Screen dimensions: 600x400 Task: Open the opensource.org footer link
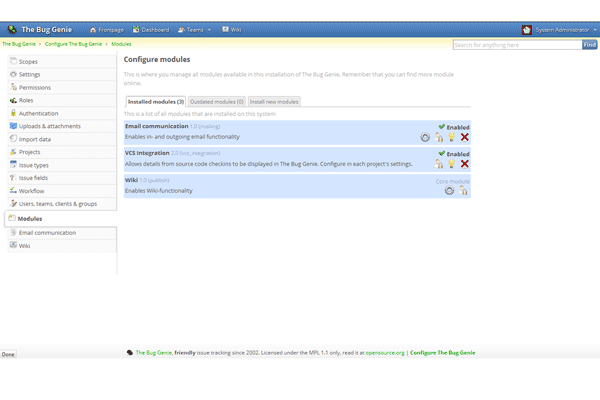385,353
